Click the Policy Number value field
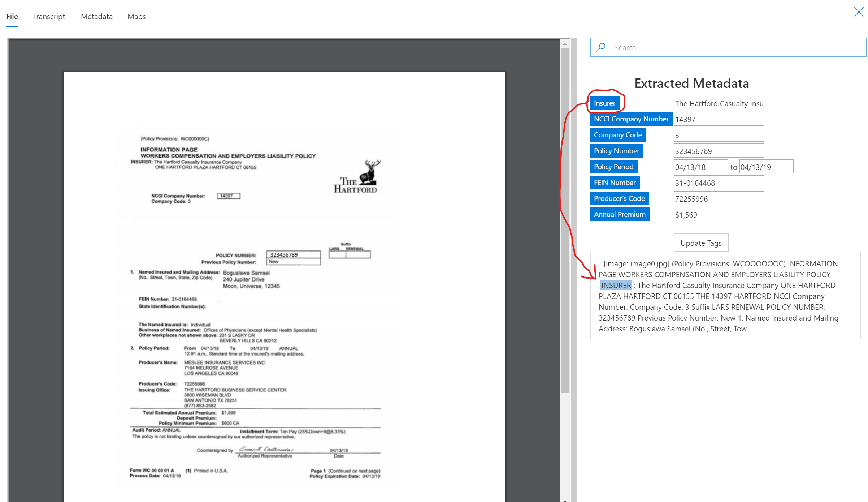This screenshot has width=868, height=502. [x=719, y=151]
